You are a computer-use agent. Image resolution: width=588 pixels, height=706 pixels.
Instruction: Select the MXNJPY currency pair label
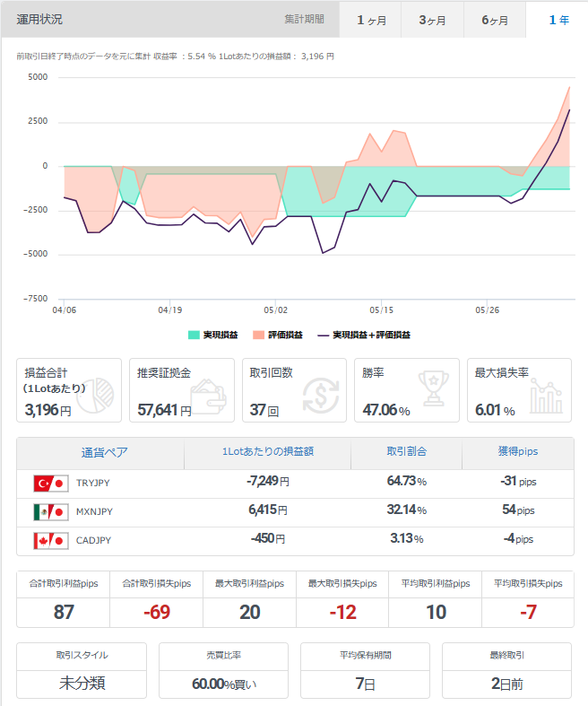(94, 512)
